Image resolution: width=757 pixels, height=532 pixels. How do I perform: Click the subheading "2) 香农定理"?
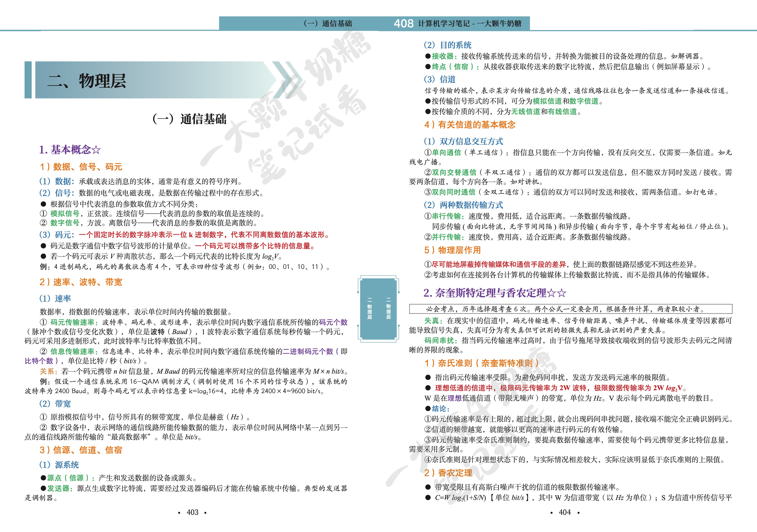[448, 473]
